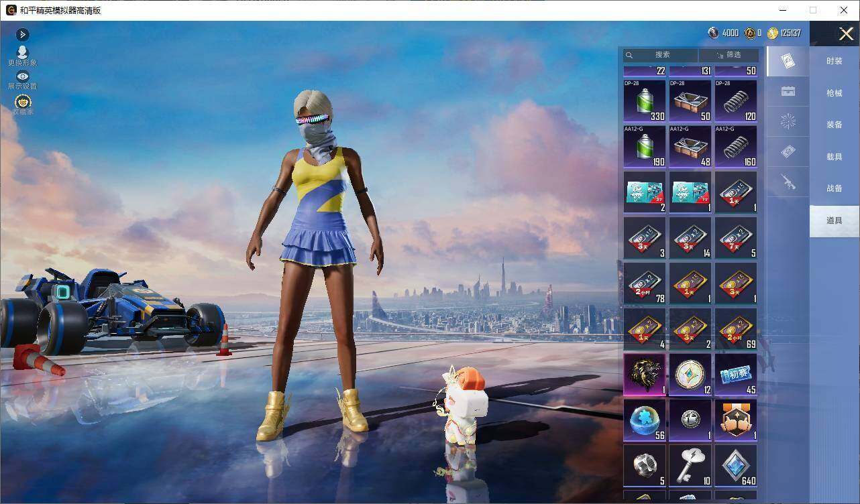
Task: Open 展示设置 display settings eye icon
Action: coord(23,80)
